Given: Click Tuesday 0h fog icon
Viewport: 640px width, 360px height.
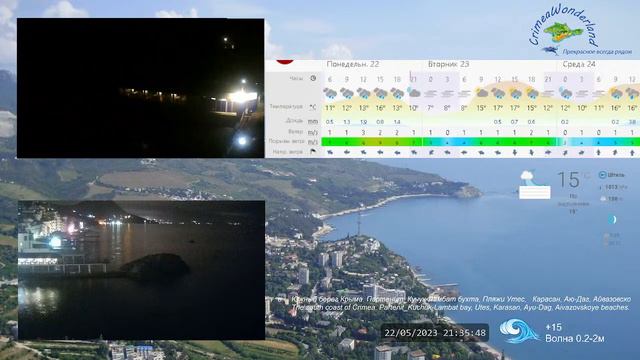Looking at the screenshot, I should coord(430,93).
